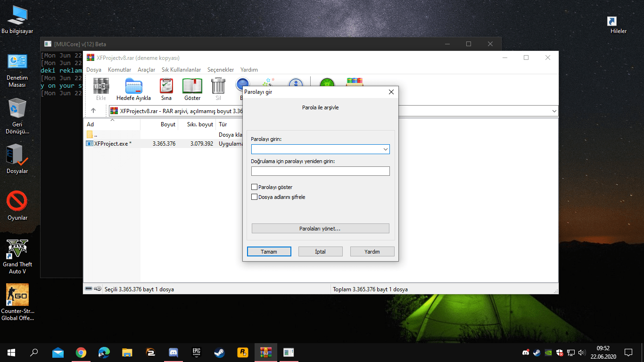The height and width of the screenshot is (362, 644).
Task: Enable the Parolayı göster checkbox
Action: tap(255, 187)
